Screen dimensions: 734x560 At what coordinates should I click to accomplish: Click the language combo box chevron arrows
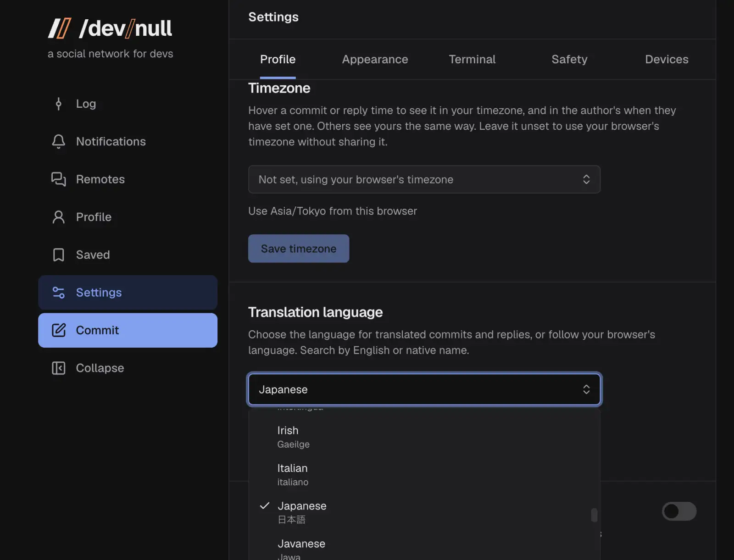(586, 389)
